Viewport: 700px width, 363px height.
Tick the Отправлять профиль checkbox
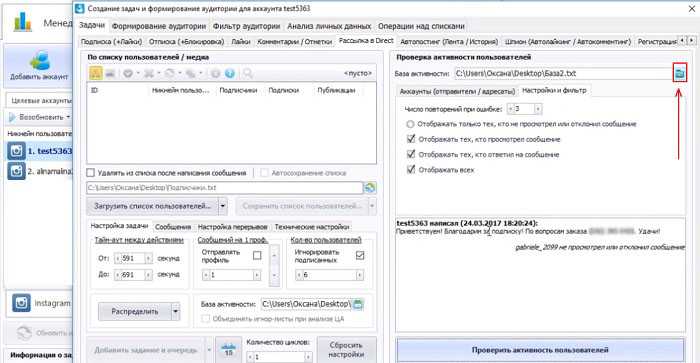(257, 255)
